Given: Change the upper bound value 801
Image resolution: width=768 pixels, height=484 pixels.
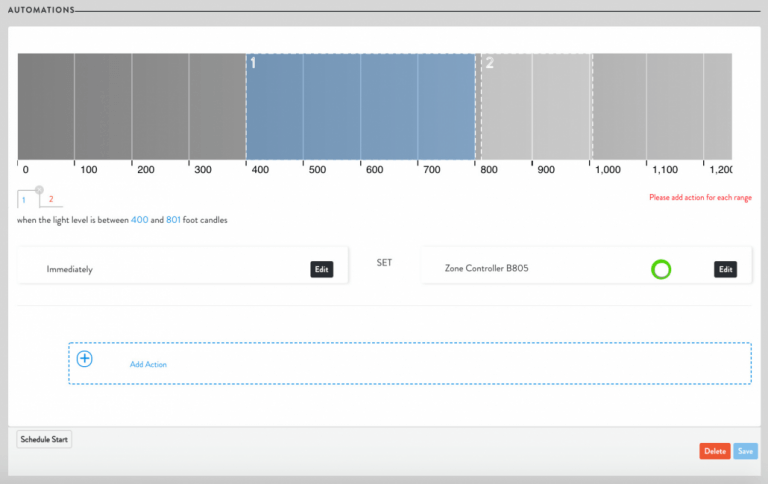Looking at the screenshot, I should 173,220.
